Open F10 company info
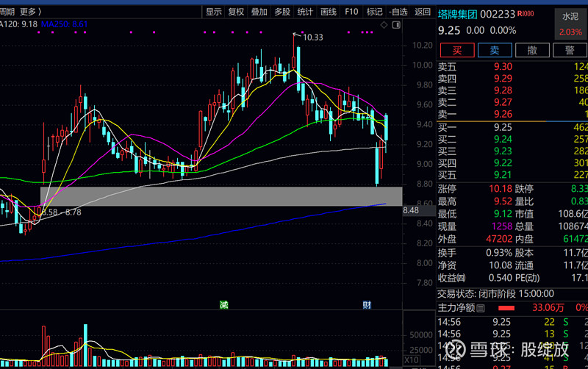The width and height of the screenshot is (588, 369). coord(351,12)
